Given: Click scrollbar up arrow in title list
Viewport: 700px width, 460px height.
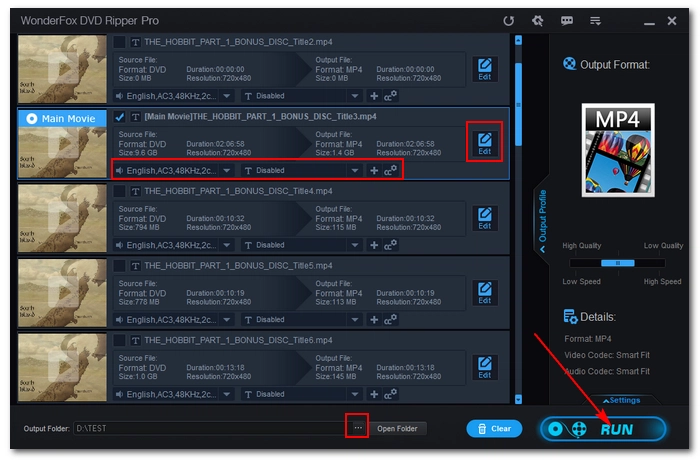Looking at the screenshot, I should [x=518, y=41].
